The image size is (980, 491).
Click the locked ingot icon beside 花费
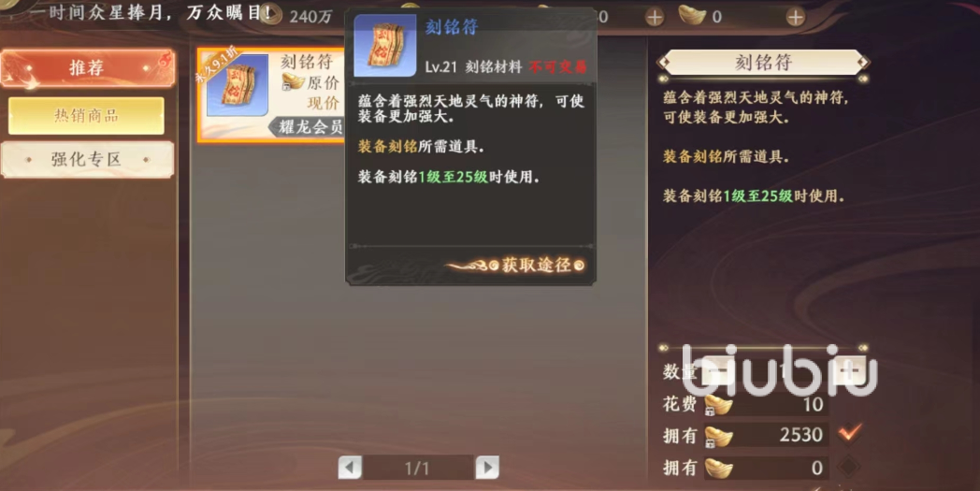coord(717,405)
